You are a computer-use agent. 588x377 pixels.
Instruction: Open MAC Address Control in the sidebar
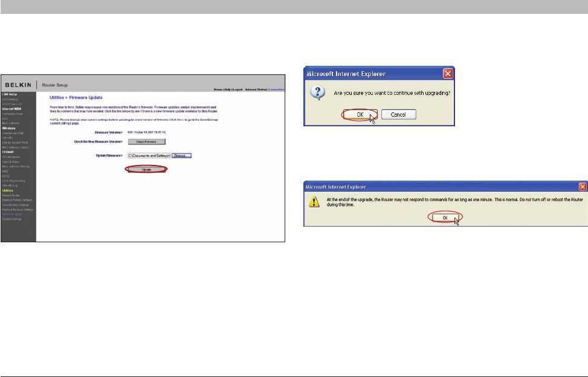point(15,147)
